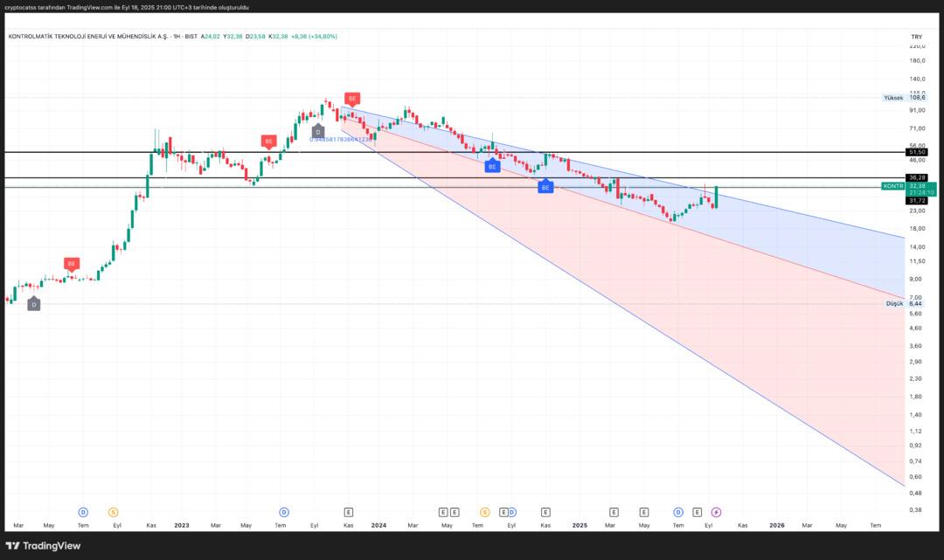Open the E earnings icon above May 2025
This screenshot has height=560, width=944.
coord(643,513)
